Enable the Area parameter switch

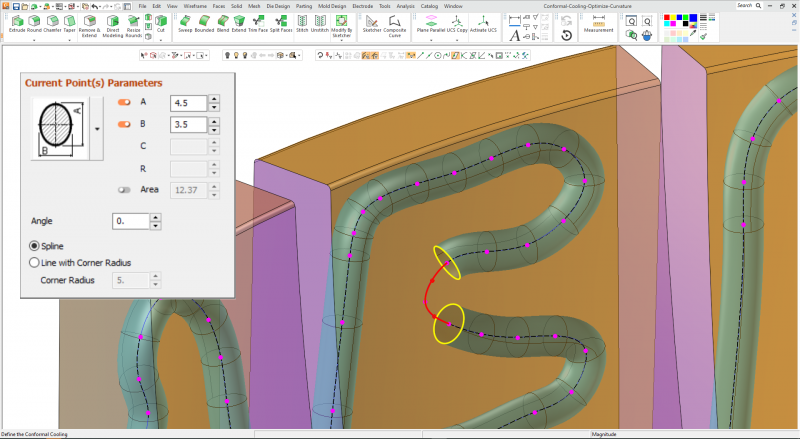point(124,190)
